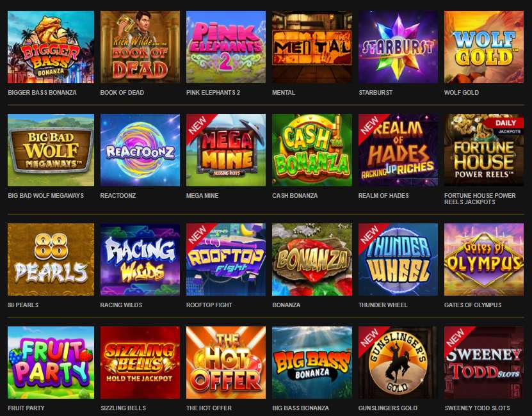The width and height of the screenshot is (532, 416).
Task: Click the NEW ribbon on Mega Mine
Action: click(x=198, y=126)
